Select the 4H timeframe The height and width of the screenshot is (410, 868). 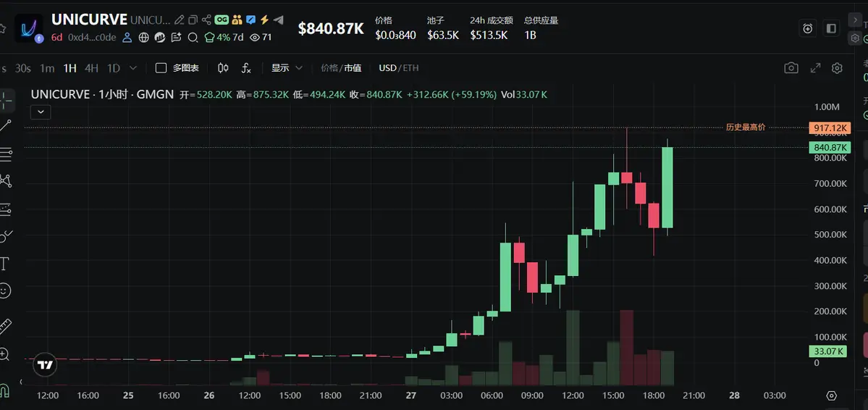pyautogui.click(x=91, y=68)
